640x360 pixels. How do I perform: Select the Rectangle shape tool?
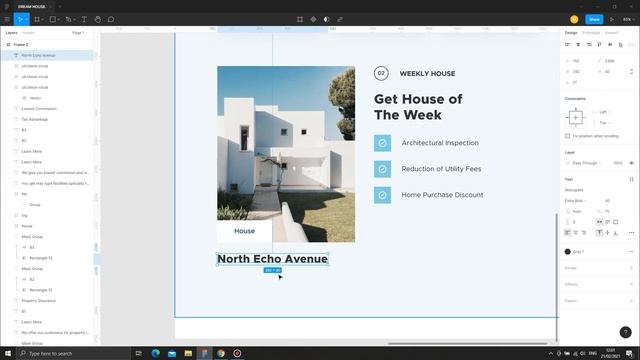(53, 19)
